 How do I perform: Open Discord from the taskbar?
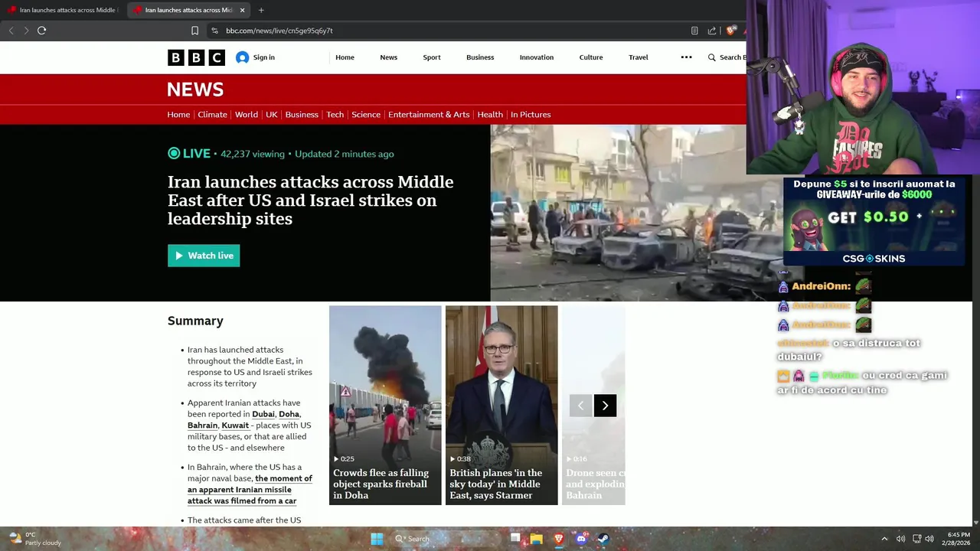(x=581, y=539)
